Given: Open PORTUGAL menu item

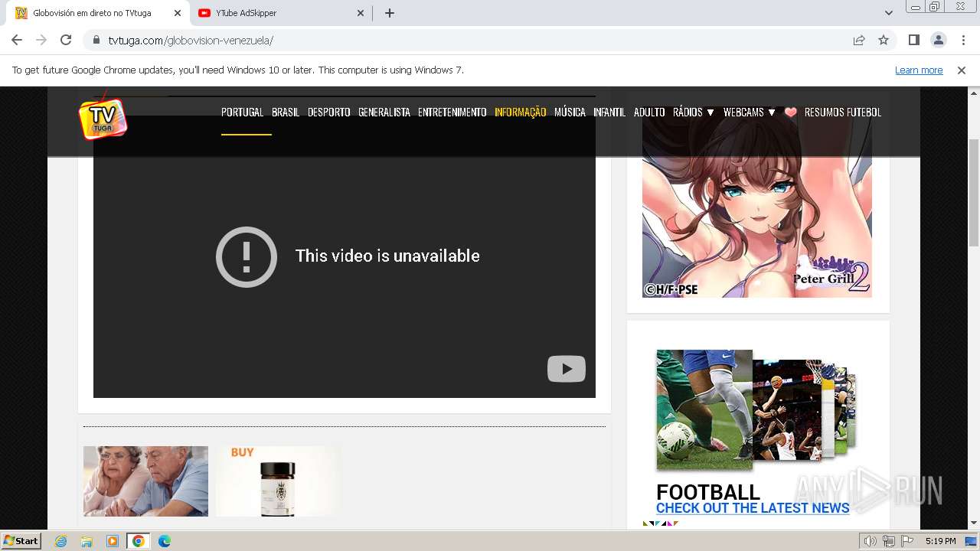Looking at the screenshot, I should 242,112.
